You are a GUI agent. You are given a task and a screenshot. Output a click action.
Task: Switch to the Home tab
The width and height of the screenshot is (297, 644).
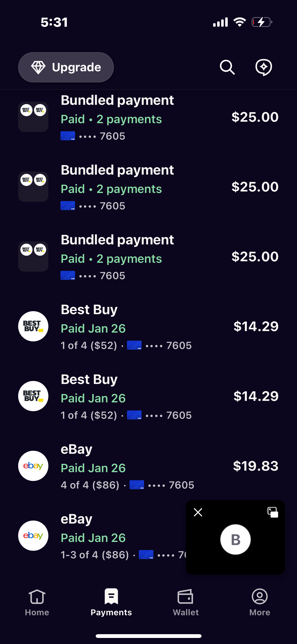[x=37, y=602]
